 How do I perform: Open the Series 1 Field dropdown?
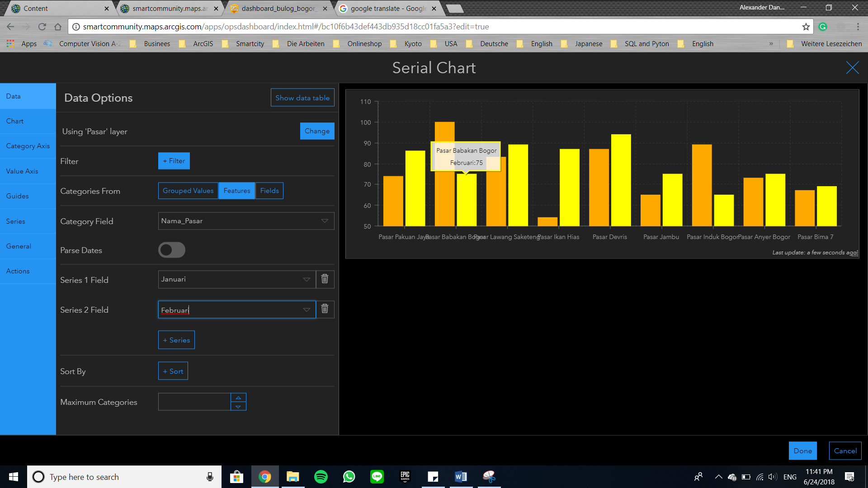[x=237, y=279]
